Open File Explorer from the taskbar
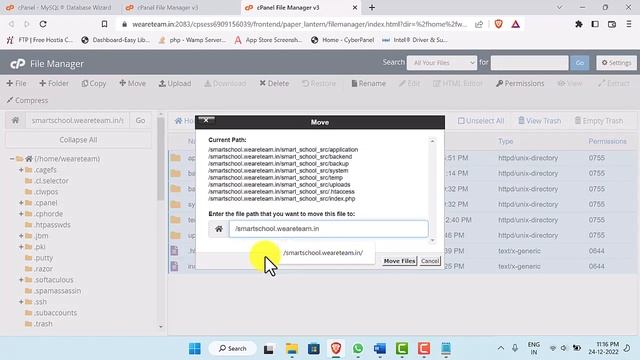The width and height of the screenshot is (640, 360). click(291, 349)
